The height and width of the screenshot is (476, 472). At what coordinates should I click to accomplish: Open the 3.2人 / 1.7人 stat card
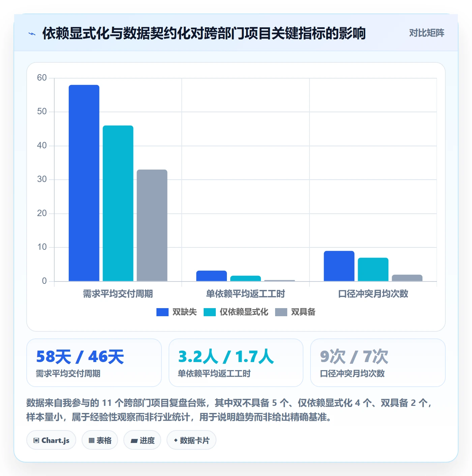pyautogui.click(x=236, y=363)
